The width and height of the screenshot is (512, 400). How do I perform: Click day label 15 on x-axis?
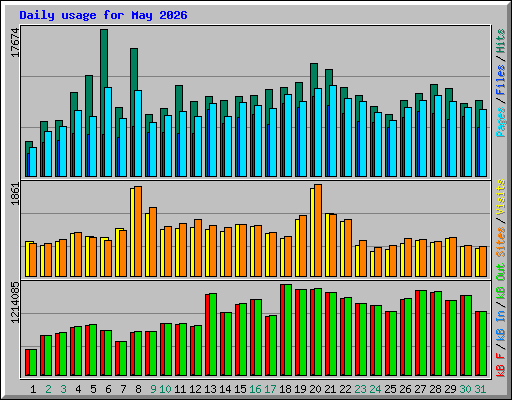coord(240,389)
